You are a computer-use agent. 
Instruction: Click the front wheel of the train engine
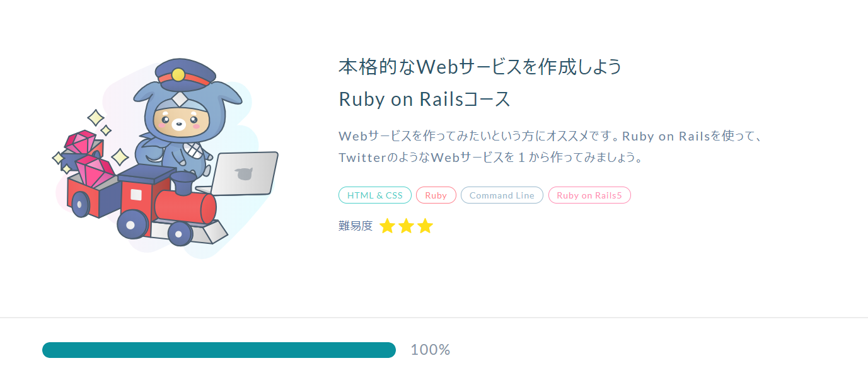point(179,234)
